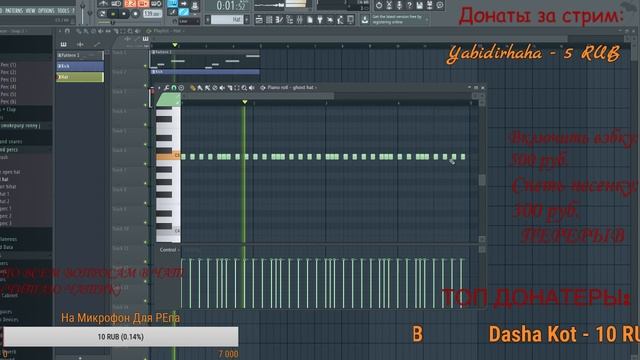Toggle typing keyboard to piano button
The image size is (640, 360).
click(173, 3)
